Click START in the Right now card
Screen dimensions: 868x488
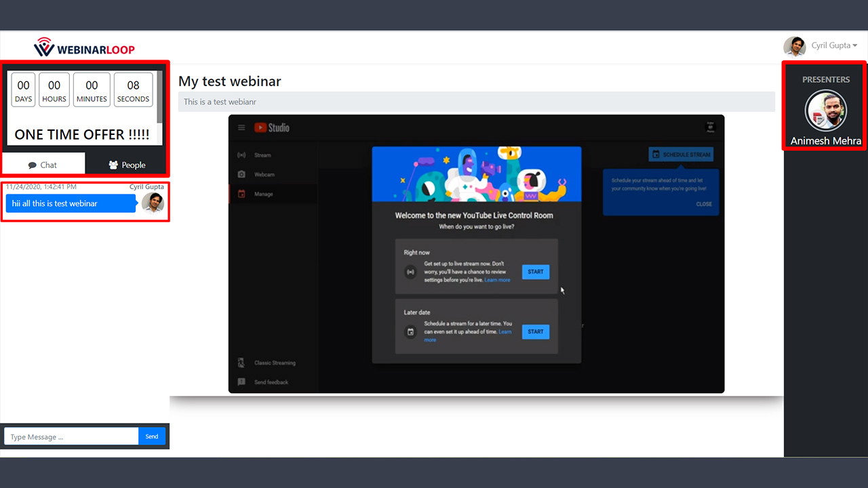click(x=536, y=272)
